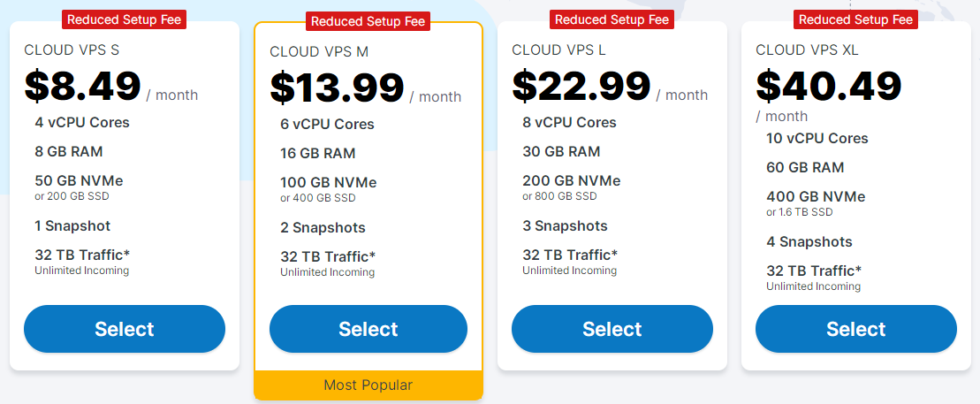The width and height of the screenshot is (980, 404).
Task: Click the $8.49 price
Action: [x=83, y=86]
